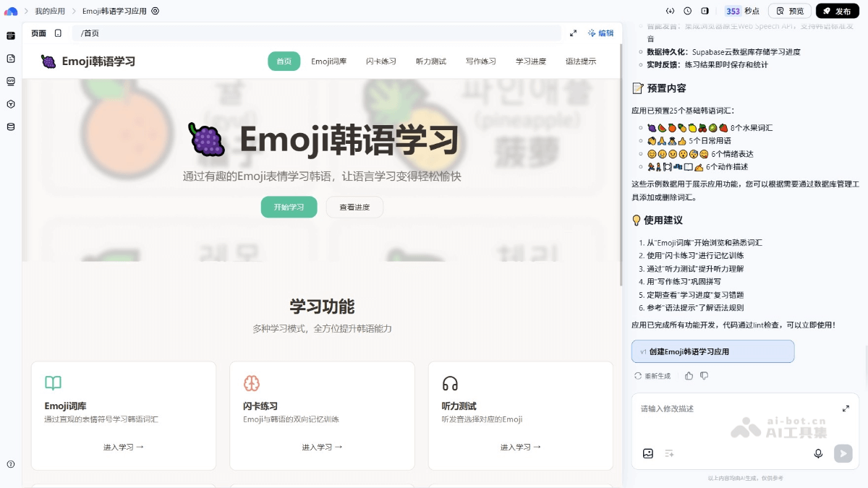868x488 pixels.
Task: Expand the page preview with the arrow icon
Action: [x=574, y=33]
